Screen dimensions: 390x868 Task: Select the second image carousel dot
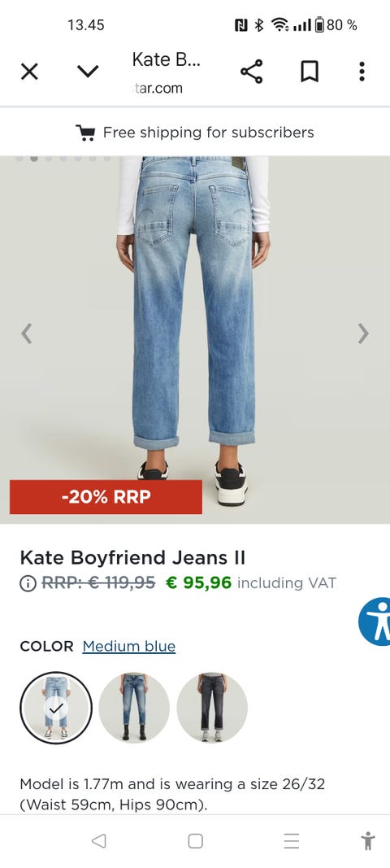point(34,159)
